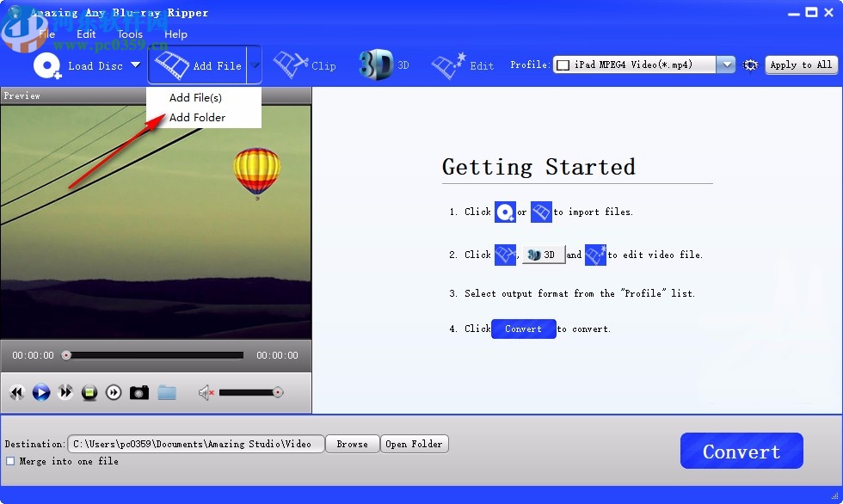843x504 pixels.
Task: Click the Destination path field
Action: pos(196,444)
